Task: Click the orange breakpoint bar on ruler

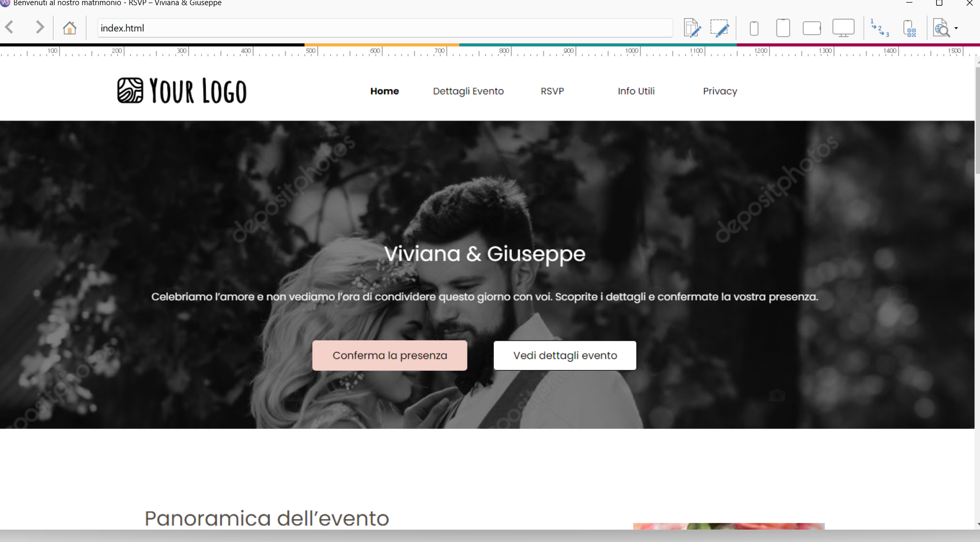Action: click(x=381, y=45)
